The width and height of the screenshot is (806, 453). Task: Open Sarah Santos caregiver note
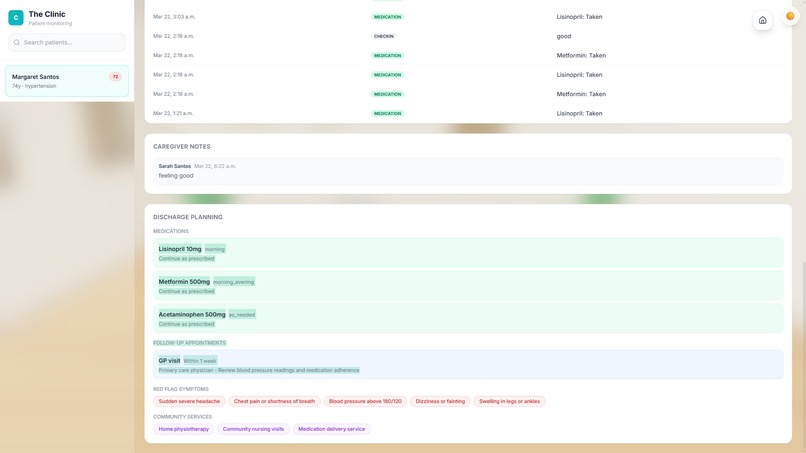[x=468, y=171]
